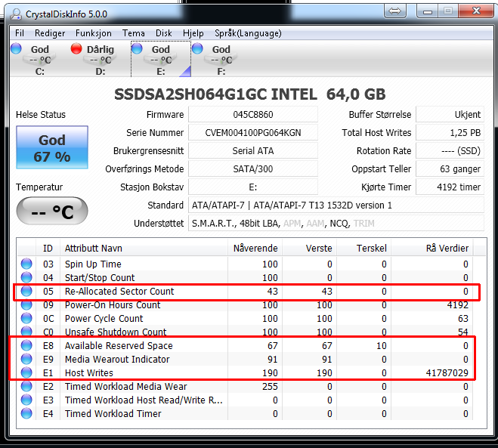The image size is (498, 448).
Task: Open the Funksjon menu
Action: pos(94,33)
